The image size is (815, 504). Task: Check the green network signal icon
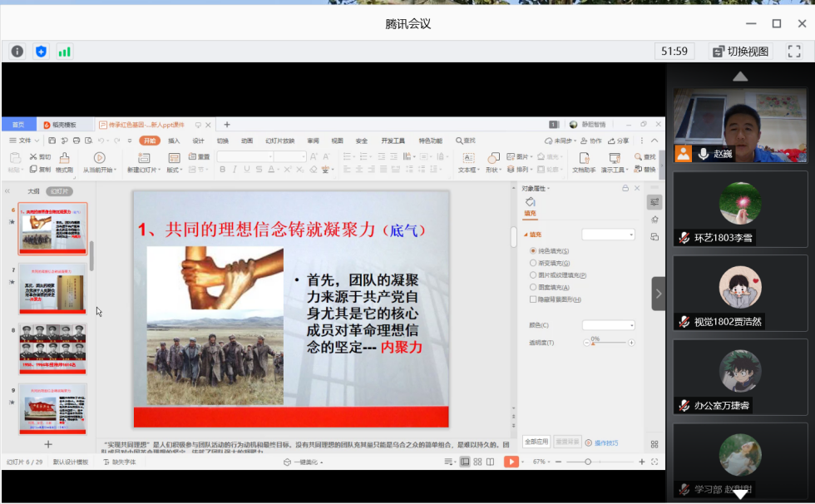coord(64,51)
